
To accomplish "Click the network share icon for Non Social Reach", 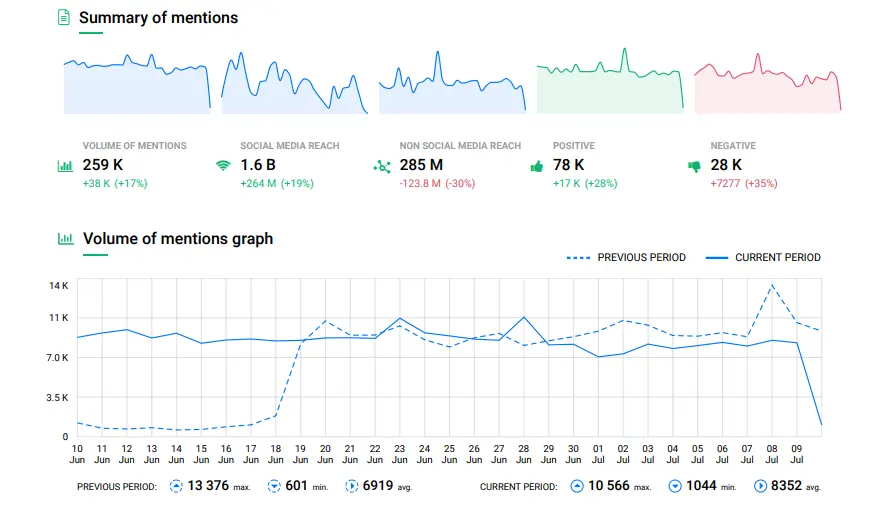I will tap(381, 167).
